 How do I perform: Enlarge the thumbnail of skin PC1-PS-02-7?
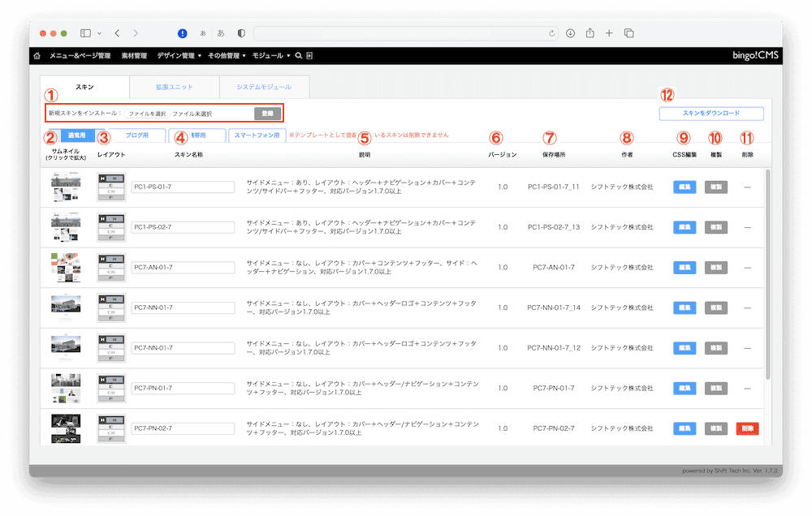click(66, 227)
